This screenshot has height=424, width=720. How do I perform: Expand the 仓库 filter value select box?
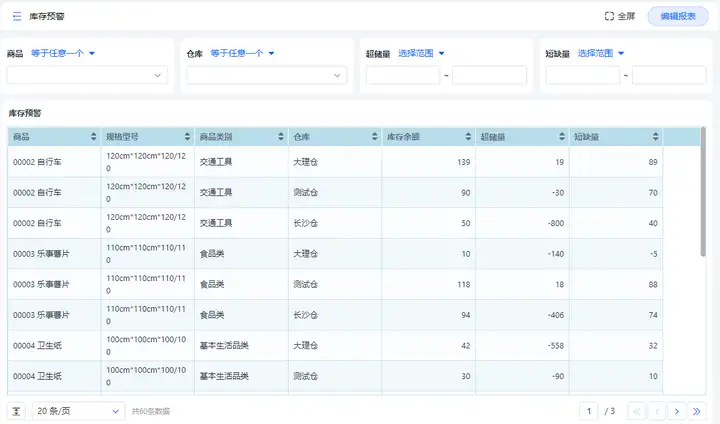pos(268,75)
